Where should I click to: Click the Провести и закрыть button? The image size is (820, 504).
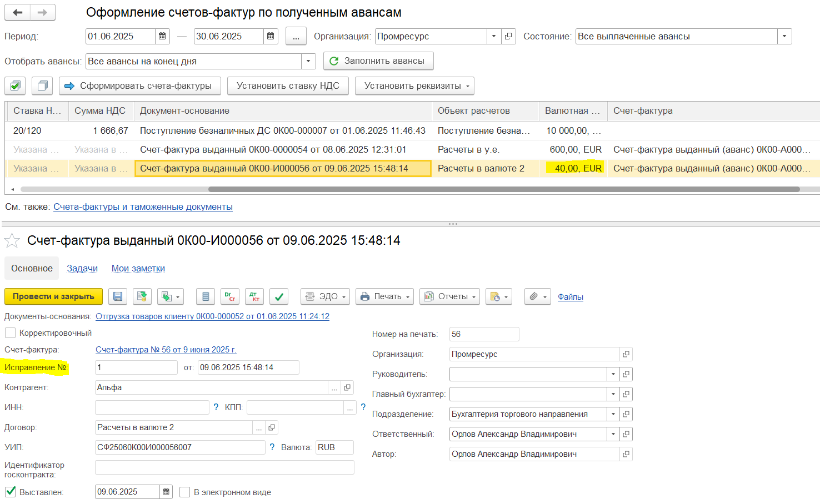[x=53, y=297]
